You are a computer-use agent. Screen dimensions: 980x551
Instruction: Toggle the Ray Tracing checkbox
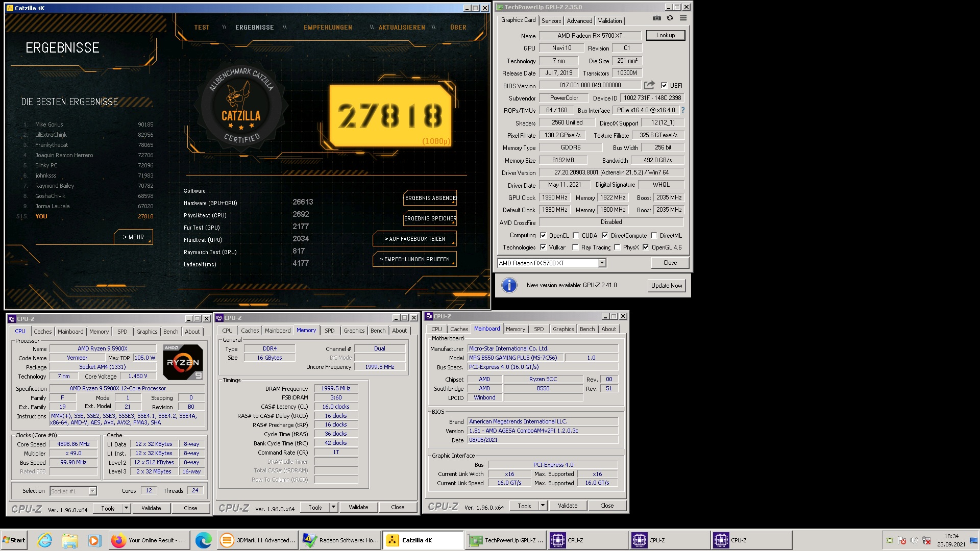(x=575, y=247)
